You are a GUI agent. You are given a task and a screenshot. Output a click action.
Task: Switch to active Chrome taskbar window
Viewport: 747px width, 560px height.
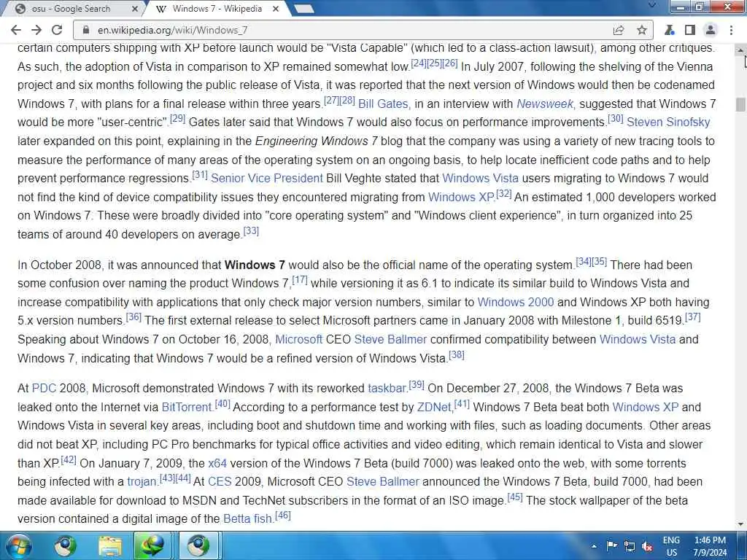(x=198, y=545)
